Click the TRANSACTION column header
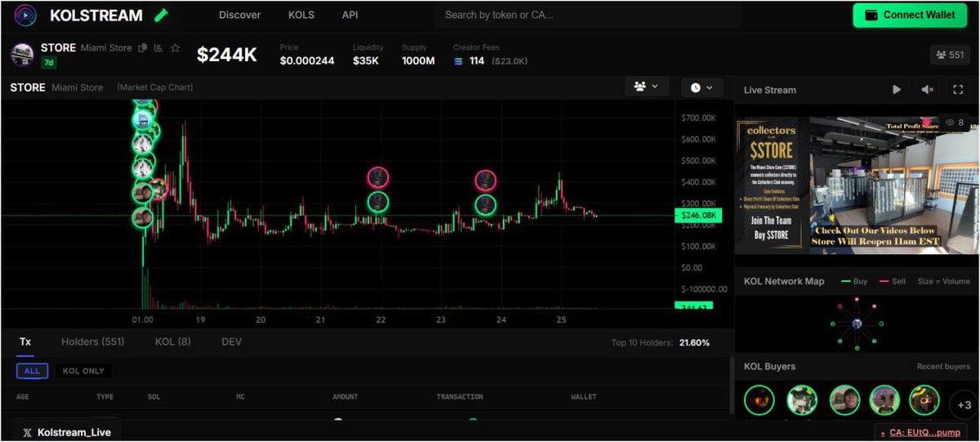The height and width of the screenshot is (442, 980). 460,397
